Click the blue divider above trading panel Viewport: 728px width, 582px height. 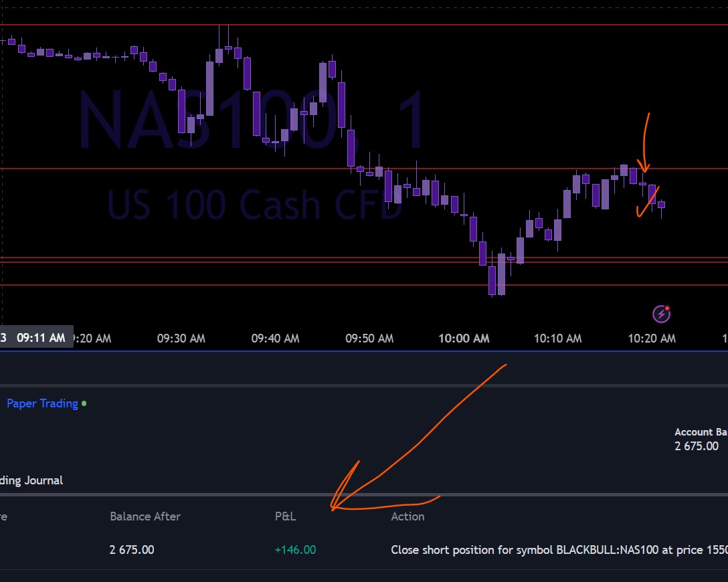pyautogui.click(x=364, y=351)
